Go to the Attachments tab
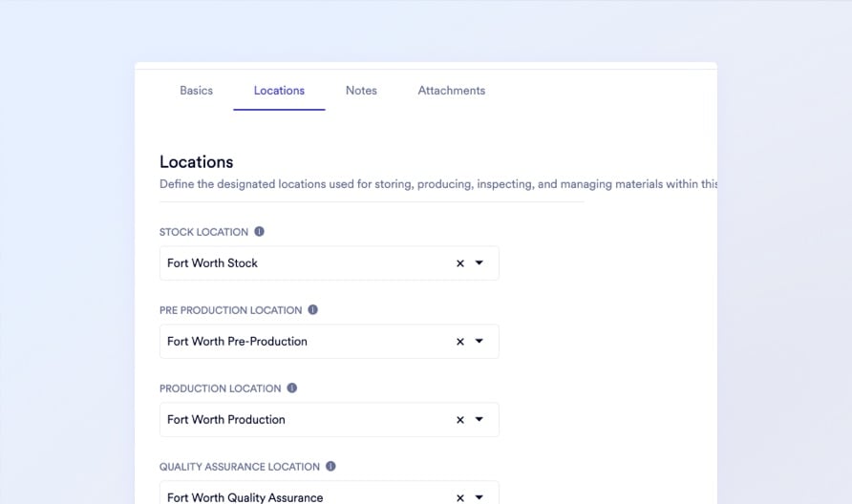This screenshot has height=504, width=852. point(451,91)
